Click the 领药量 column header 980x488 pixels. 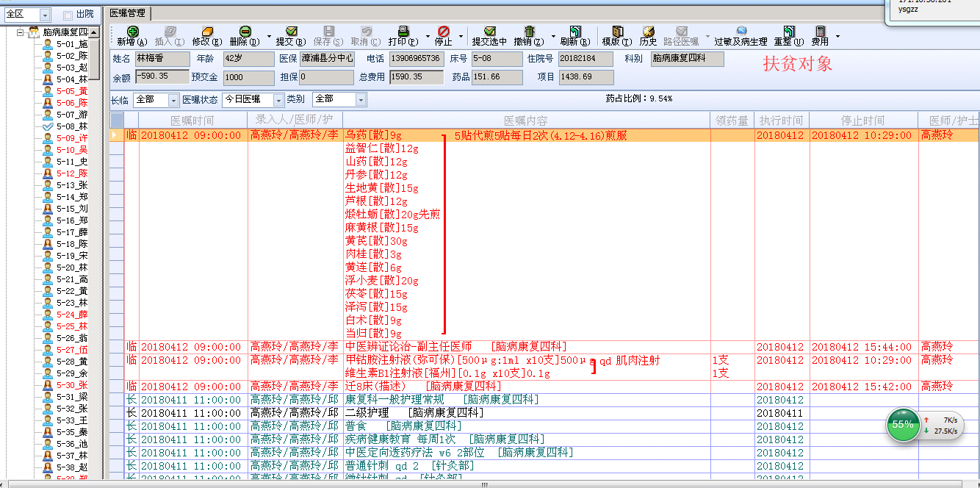732,121
